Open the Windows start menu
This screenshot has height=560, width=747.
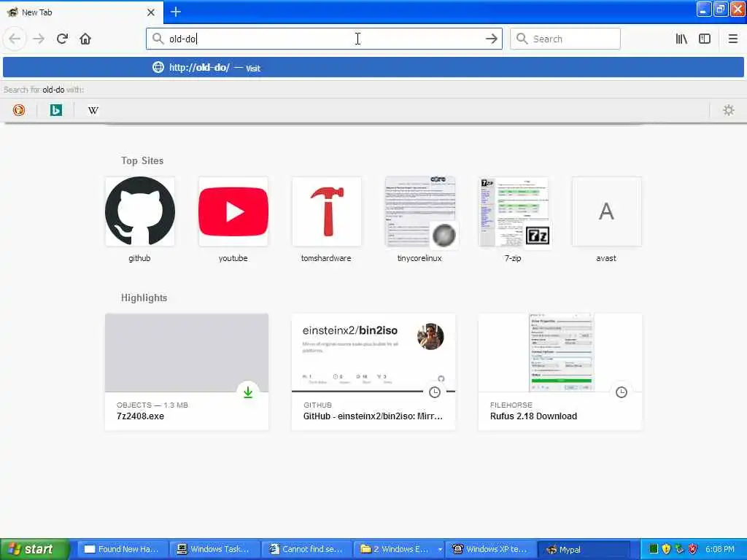coord(34,550)
